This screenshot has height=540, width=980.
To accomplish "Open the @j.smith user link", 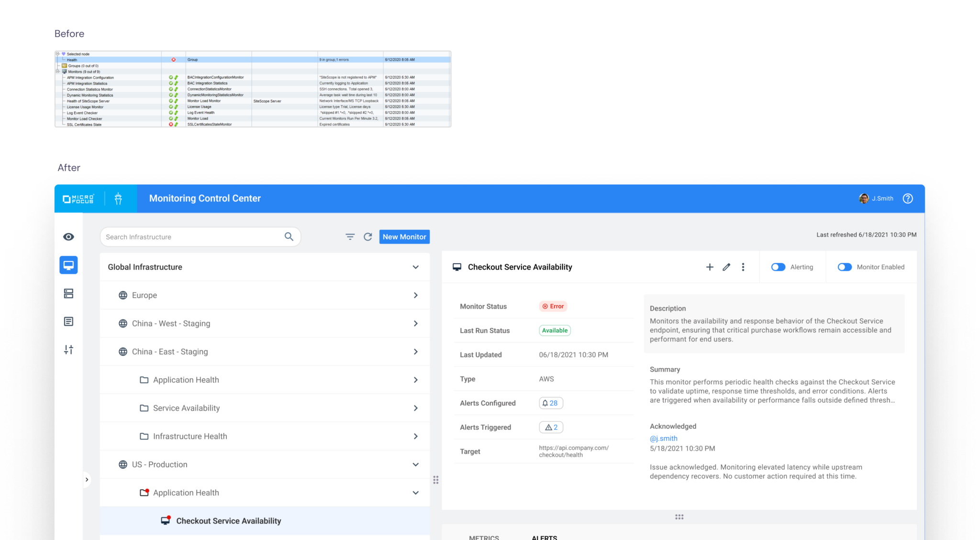I will (x=663, y=439).
